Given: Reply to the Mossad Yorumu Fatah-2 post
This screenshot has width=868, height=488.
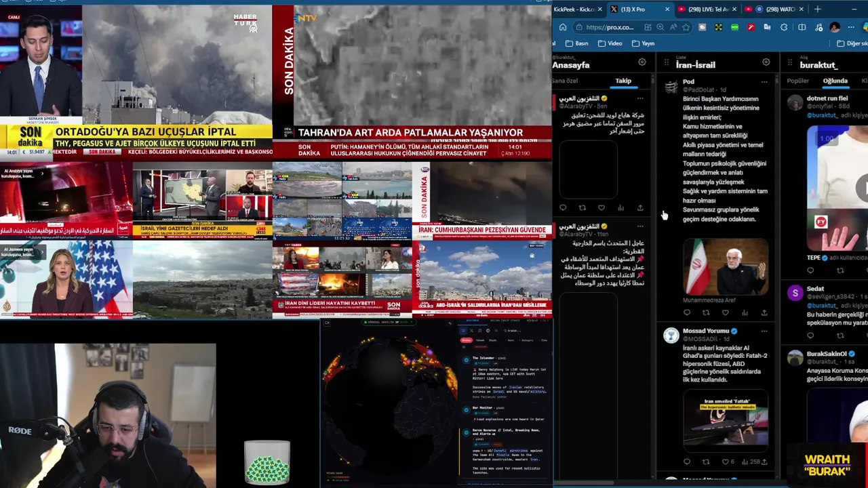Looking at the screenshot, I should (686, 462).
